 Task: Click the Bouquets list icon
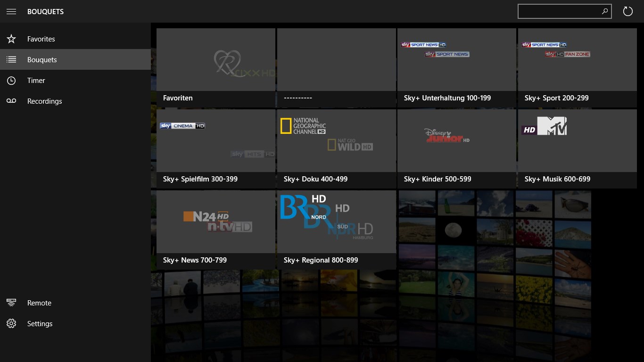click(11, 60)
